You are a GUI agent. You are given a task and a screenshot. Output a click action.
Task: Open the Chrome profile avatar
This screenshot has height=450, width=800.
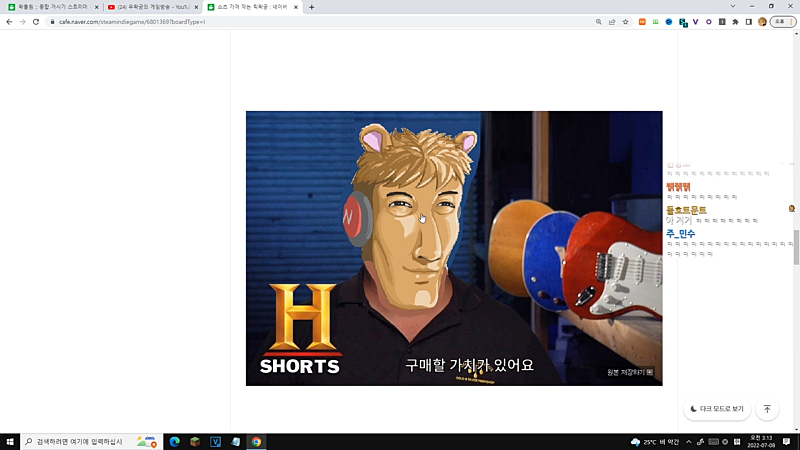pos(762,22)
